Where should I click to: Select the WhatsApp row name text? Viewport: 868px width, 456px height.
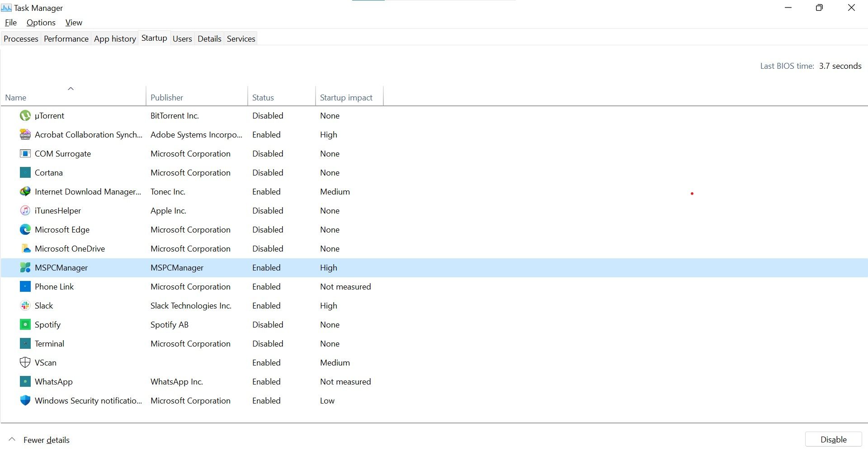[53, 382]
